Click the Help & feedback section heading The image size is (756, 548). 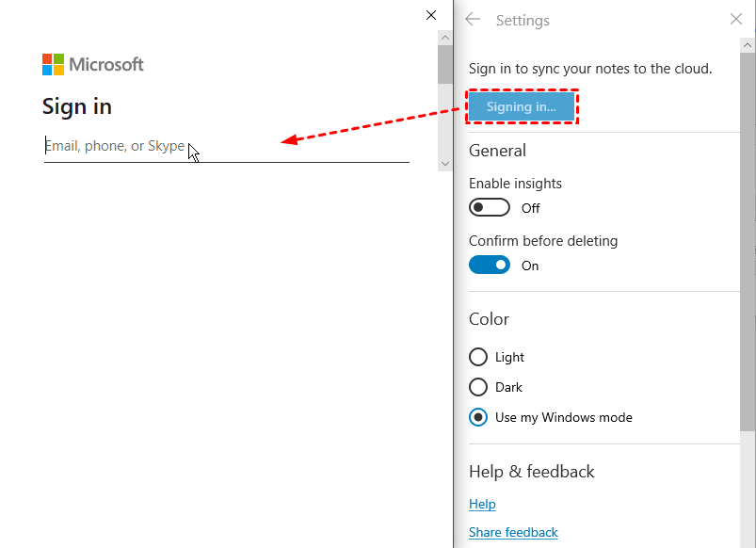pos(532,472)
